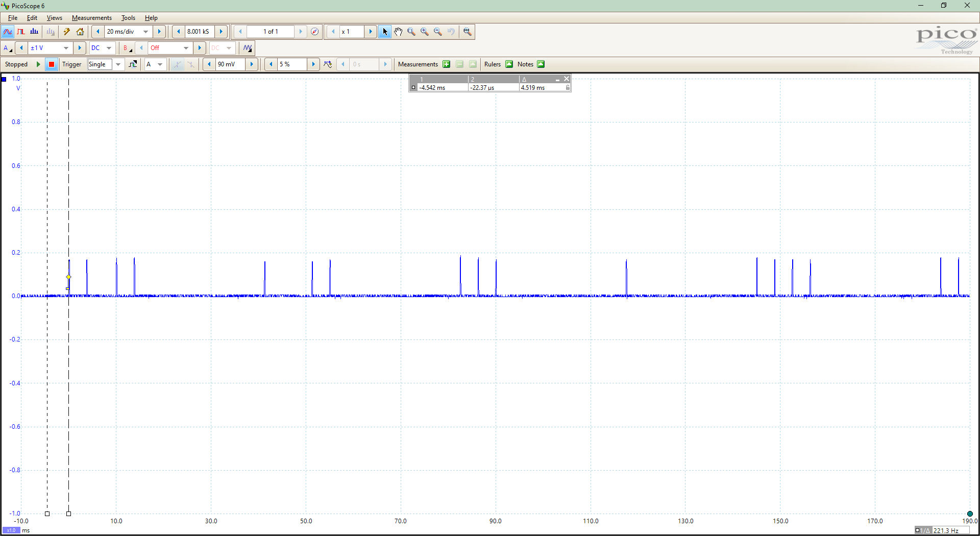Select the normal pointer tool
Viewport: 980px width, 536px height.
click(x=385, y=32)
